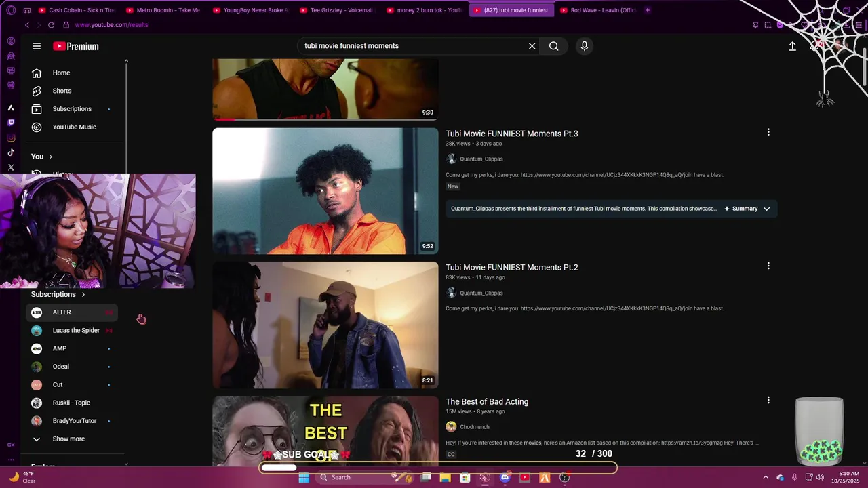Image resolution: width=868 pixels, height=488 pixels.
Task: Open OBS Studio from taskbar
Action: click(x=564, y=477)
